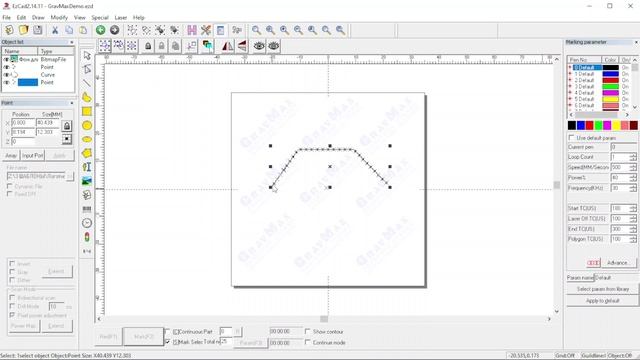Select the circle drawing tool
The height and width of the screenshot is (360, 640).
coord(87,125)
